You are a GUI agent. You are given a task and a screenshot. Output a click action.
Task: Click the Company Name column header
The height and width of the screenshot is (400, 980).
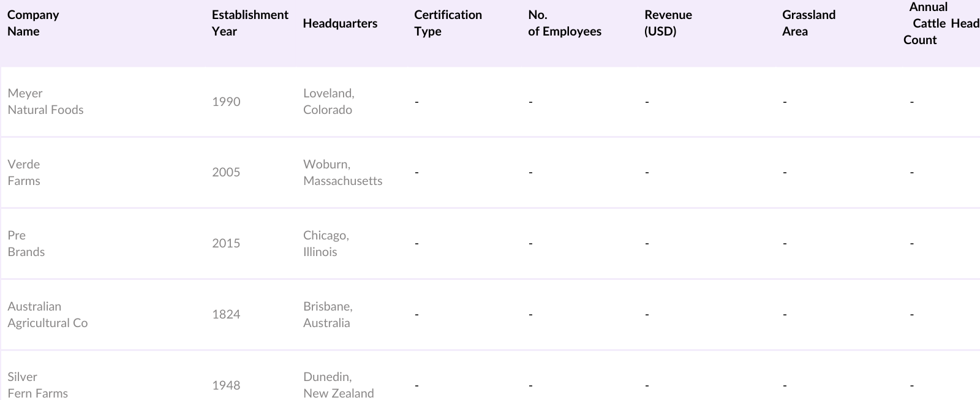point(33,23)
